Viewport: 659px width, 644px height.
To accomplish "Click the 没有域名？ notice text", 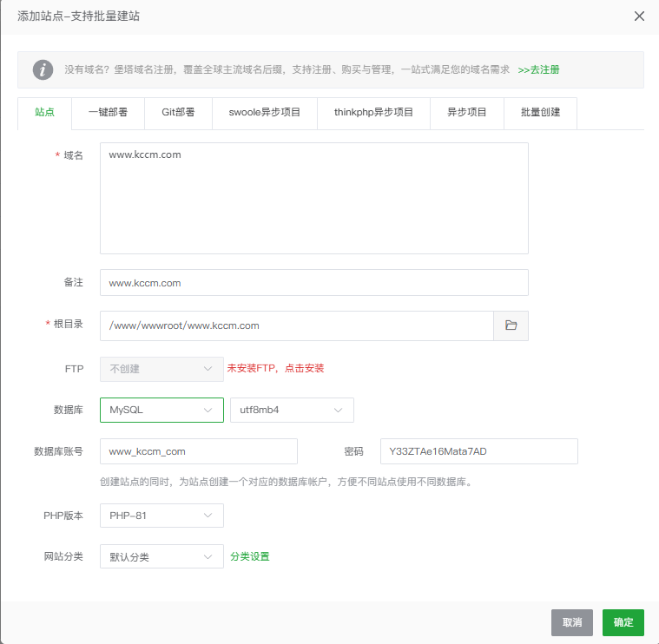I will 287,69.
